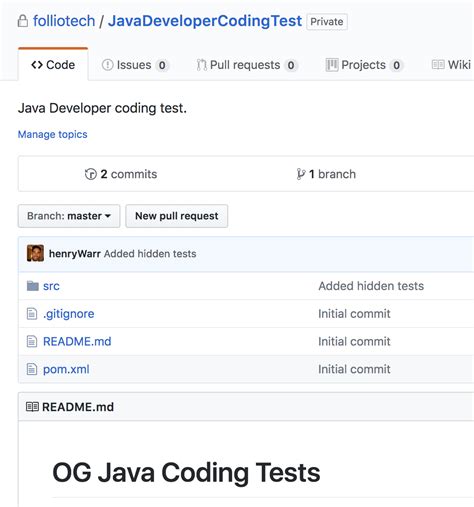This screenshot has height=507, width=474.
Task: Click the 'Java Developer coding test.' description
Action: (102, 108)
